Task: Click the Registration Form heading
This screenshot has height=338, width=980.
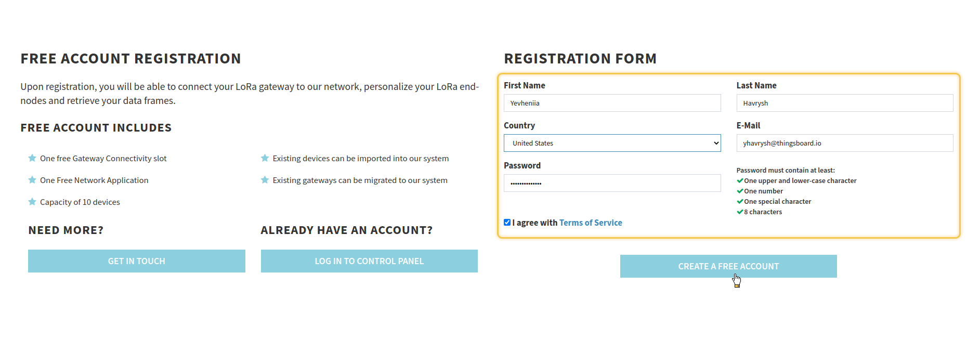Action: 580,59
